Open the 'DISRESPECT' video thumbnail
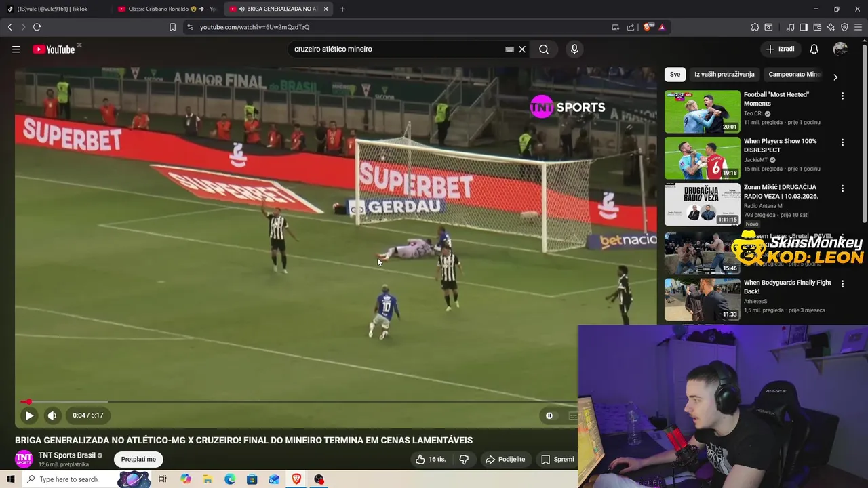Image resolution: width=868 pixels, height=488 pixels. pyautogui.click(x=702, y=158)
